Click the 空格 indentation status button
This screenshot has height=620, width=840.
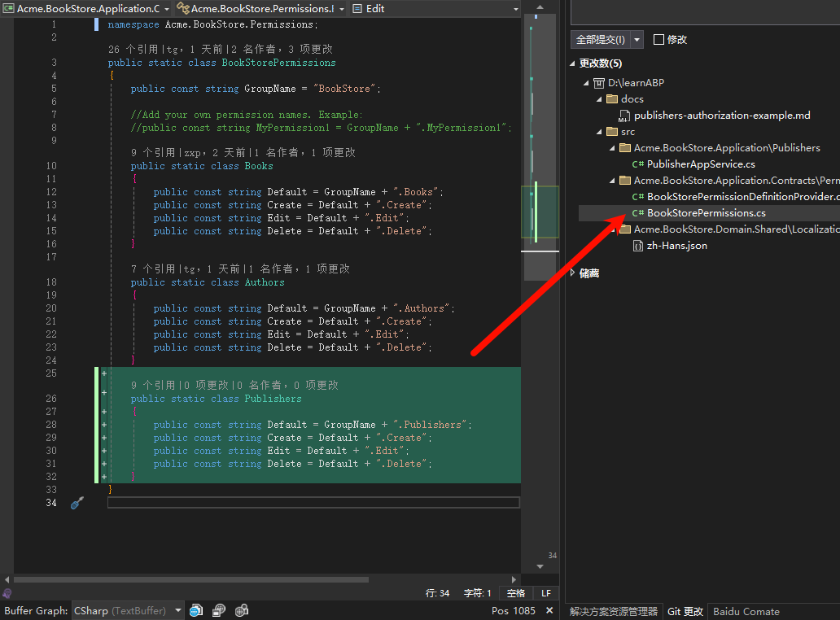(516, 593)
